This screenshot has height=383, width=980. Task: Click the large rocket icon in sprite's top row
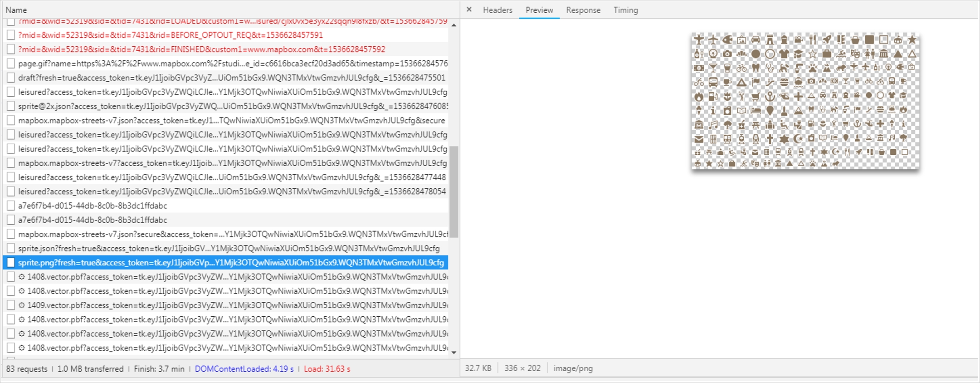[827, 40]
